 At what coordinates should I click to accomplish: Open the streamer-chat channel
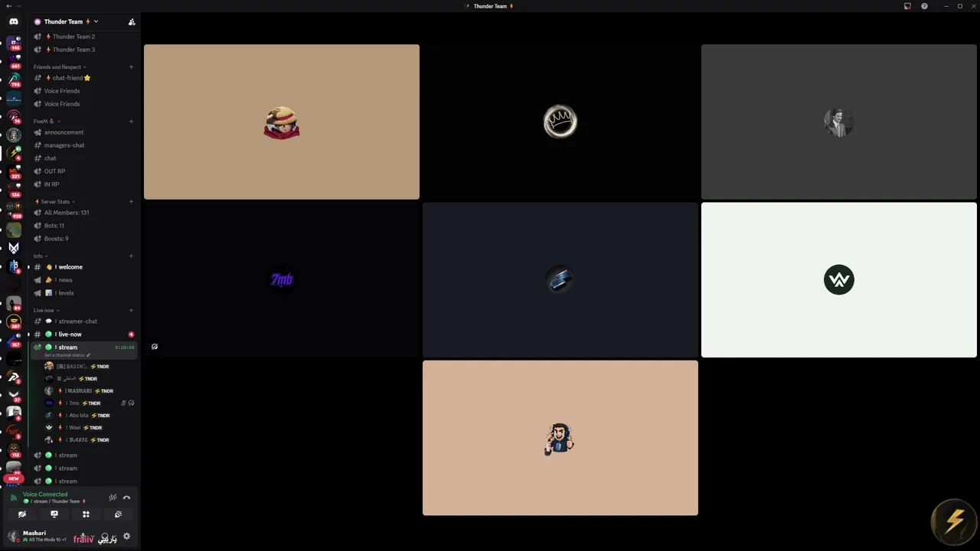(83, 321)
